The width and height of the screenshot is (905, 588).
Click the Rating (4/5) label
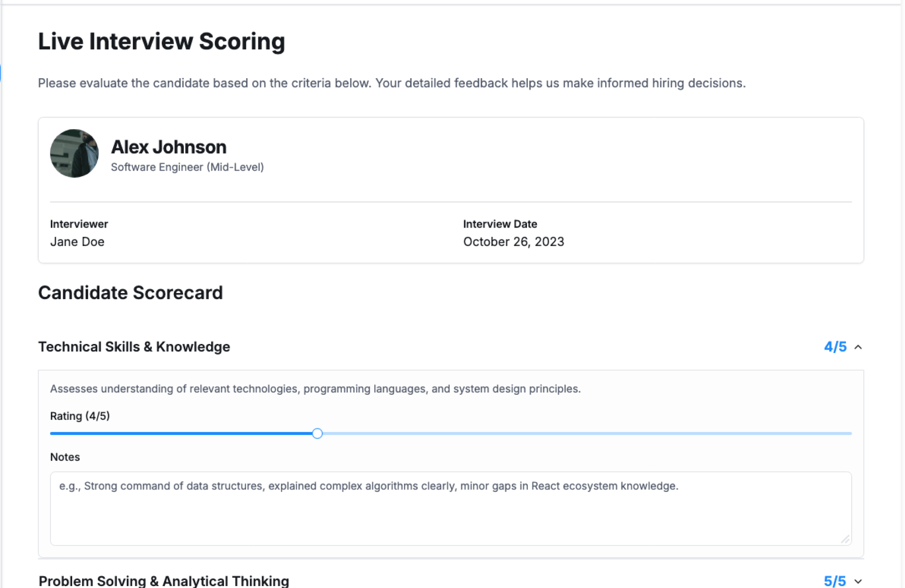(x=80, y=416)
